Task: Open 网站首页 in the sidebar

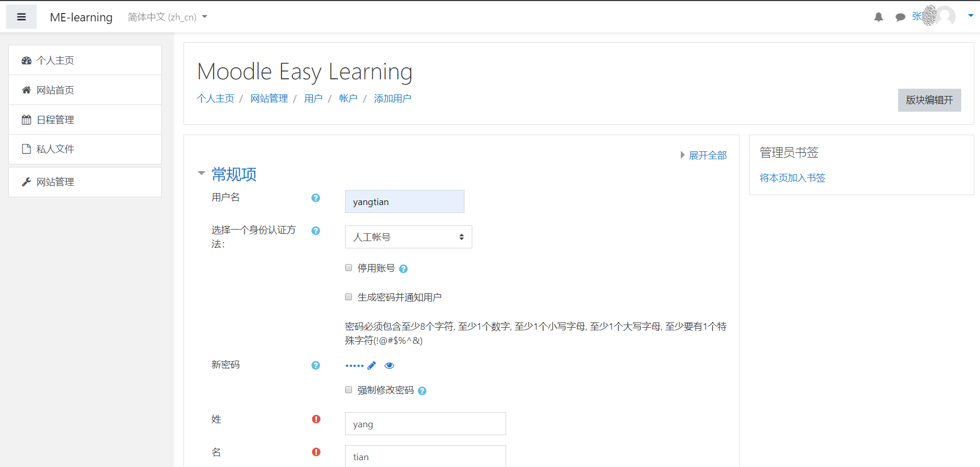Action: (85, 90)
